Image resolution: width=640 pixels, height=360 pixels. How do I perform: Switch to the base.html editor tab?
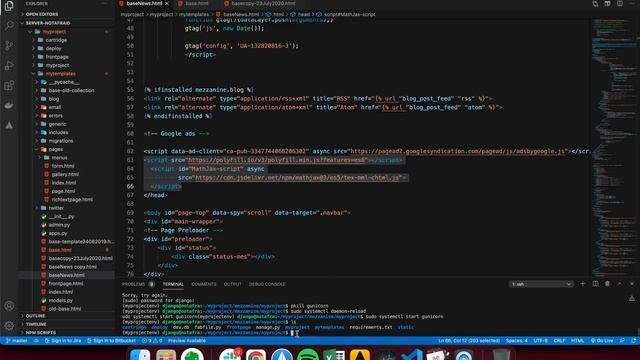click(196, 4)
